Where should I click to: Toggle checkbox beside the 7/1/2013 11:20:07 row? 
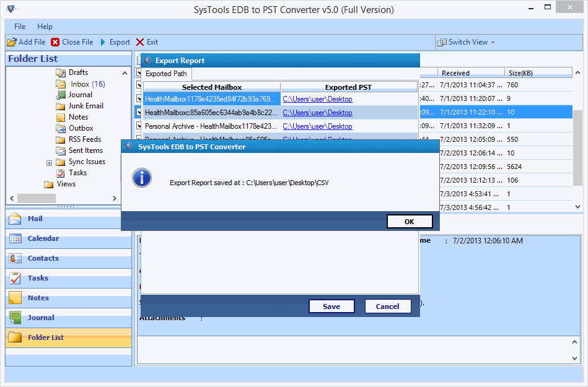(x=138, y=98)
